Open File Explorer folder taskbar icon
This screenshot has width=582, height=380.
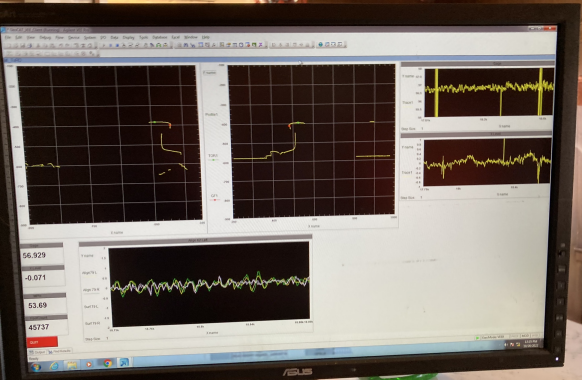click(72, 365)
